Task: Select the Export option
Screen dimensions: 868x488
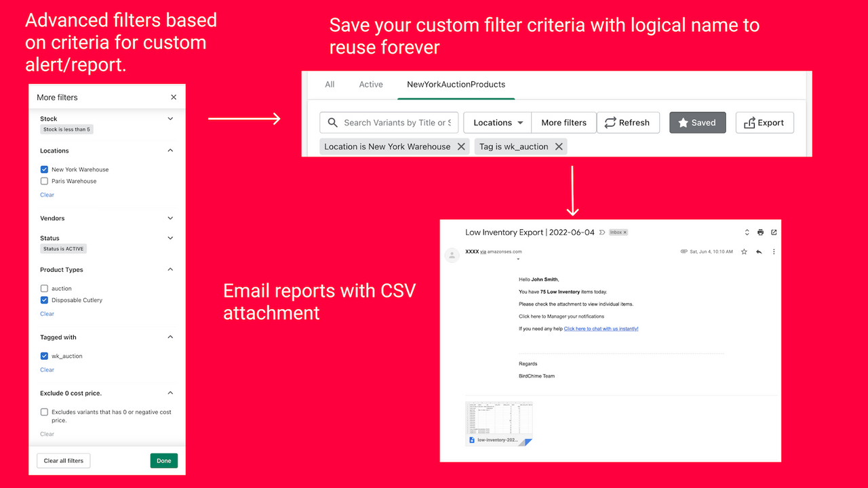Action: click(764, 123)
